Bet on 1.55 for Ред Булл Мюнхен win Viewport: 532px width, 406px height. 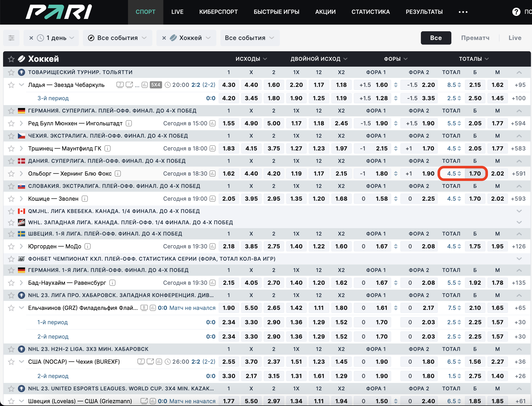[x=229, y=123]
